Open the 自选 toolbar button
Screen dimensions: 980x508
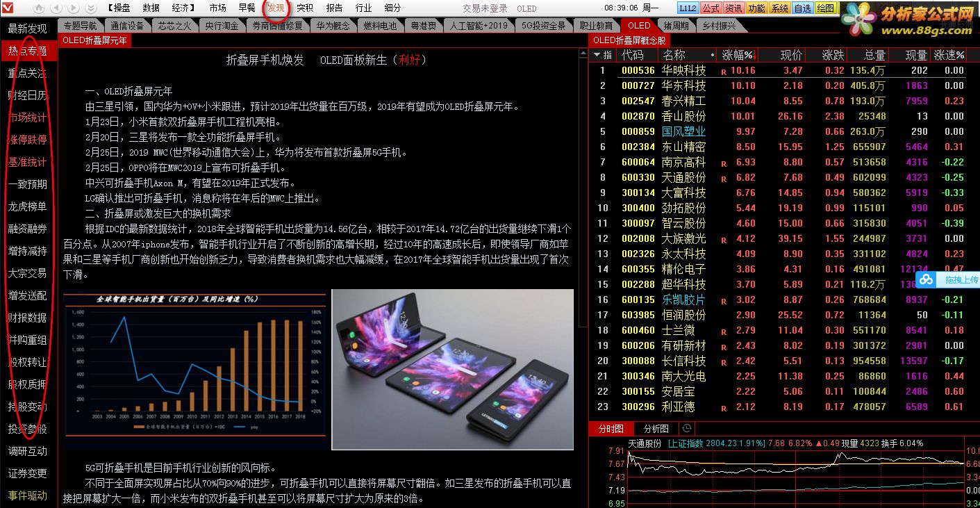pos(802,8)
